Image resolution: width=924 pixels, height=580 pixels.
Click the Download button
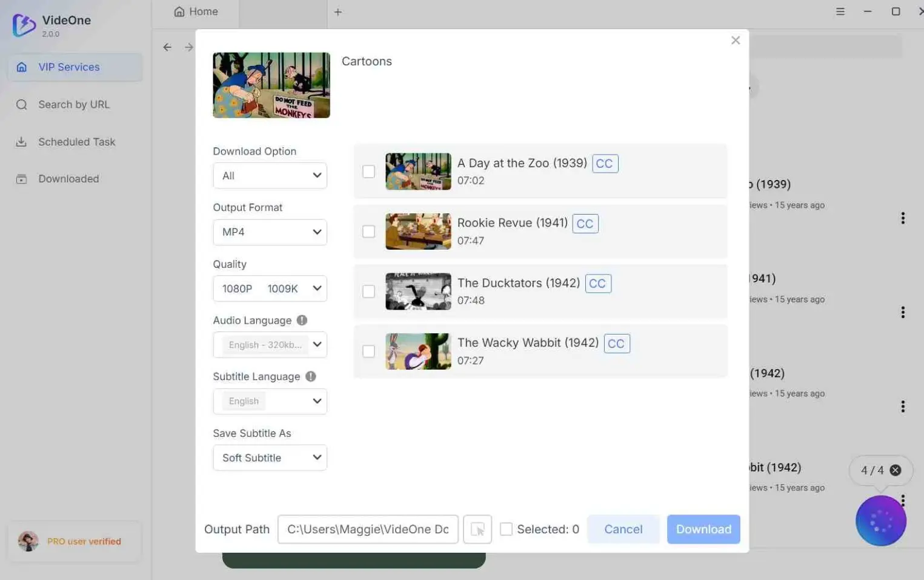coord(703,529)
